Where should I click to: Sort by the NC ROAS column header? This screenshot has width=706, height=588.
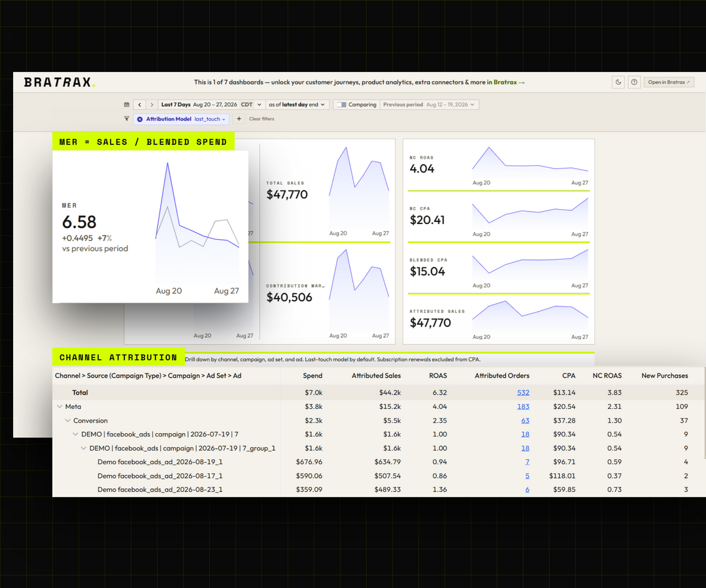tap(607, 376)
